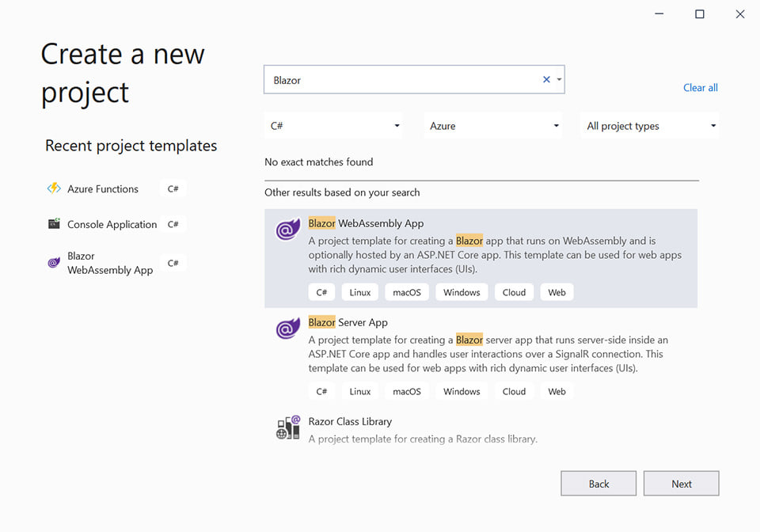Click C# tag under Blazor WebAssembly App

(x=321, y=292)
